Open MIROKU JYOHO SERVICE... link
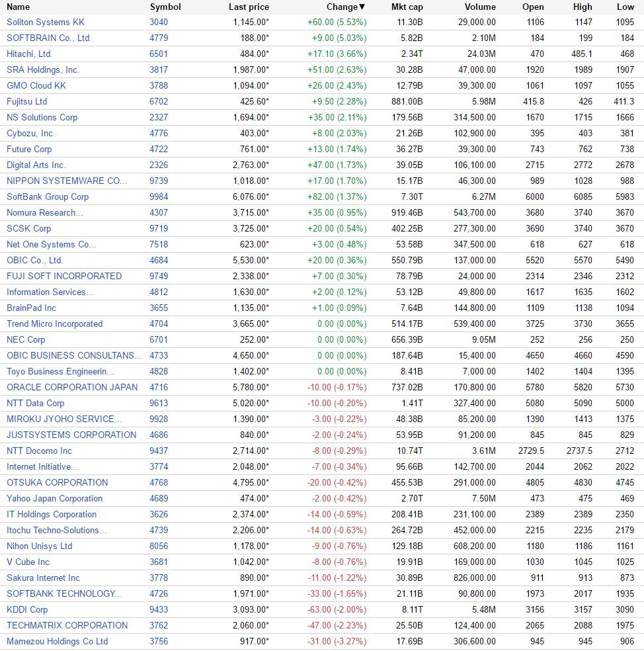The image size is (644, 651). pyautogui.click(x=64, y=419)
